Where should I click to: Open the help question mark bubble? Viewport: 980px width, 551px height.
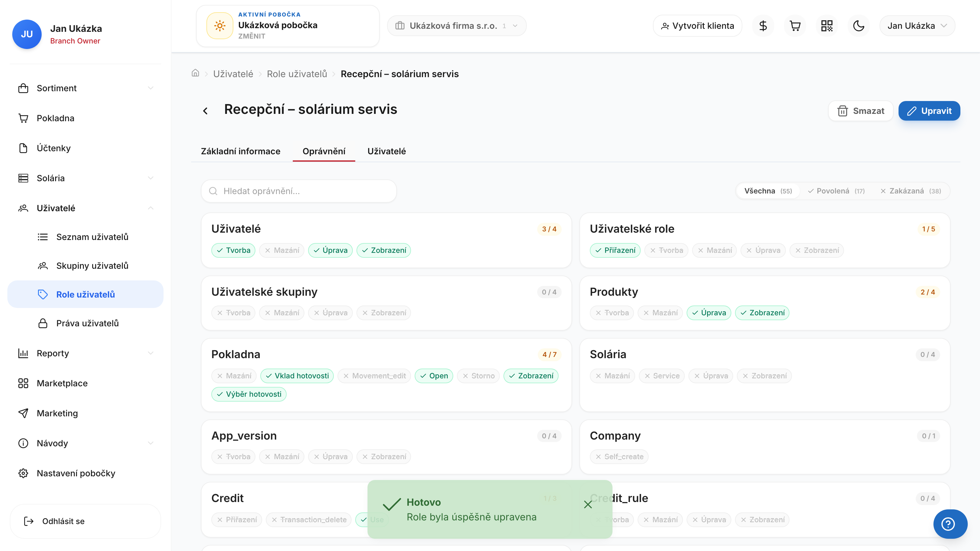[x=950, y=524]
